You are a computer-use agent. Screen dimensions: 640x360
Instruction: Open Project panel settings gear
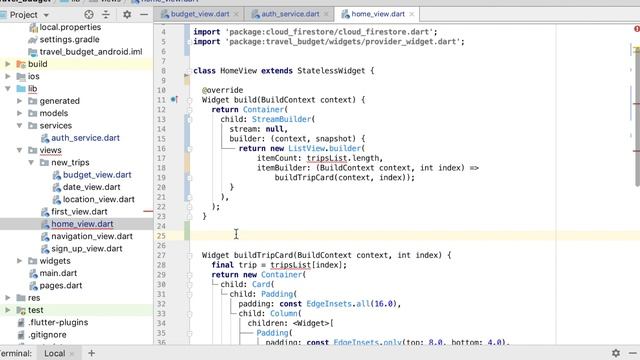[x=127, y=15]
